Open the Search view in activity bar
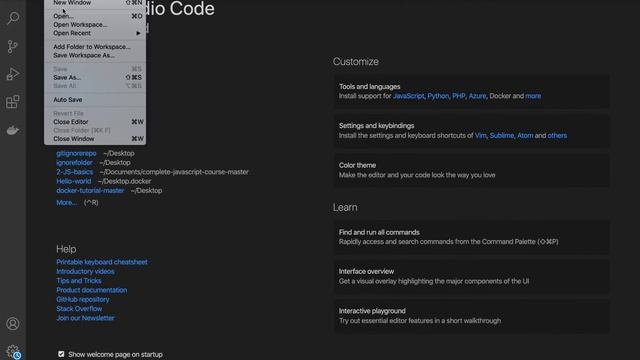Image resolution: width=640 pixels, height=360 pixels. pyautogui.click(x=13, y=18)
